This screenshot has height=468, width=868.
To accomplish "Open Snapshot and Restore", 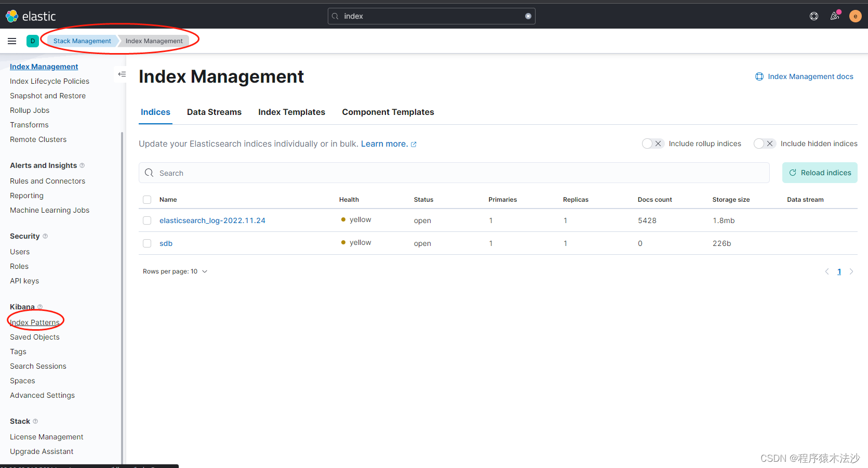I will coord(48,96).
